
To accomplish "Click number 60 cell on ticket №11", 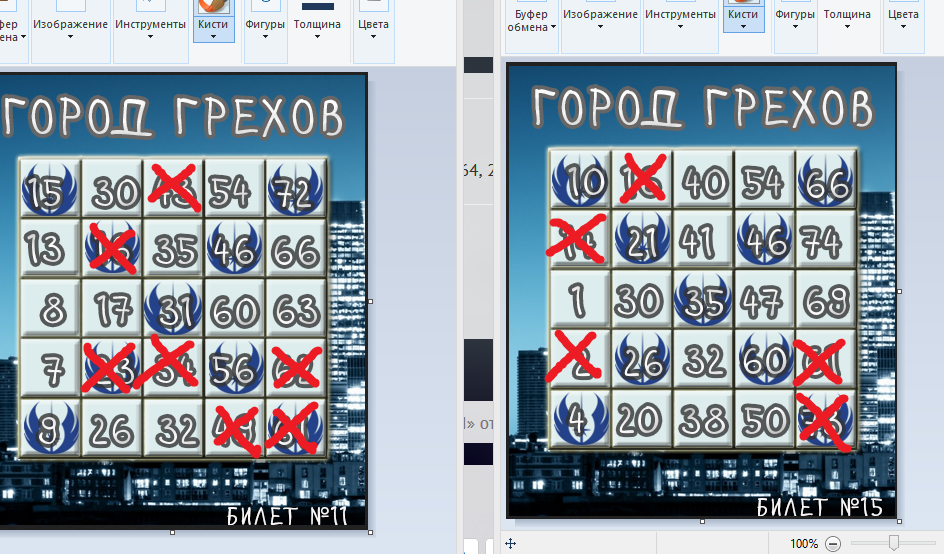I will pos(234,310).
